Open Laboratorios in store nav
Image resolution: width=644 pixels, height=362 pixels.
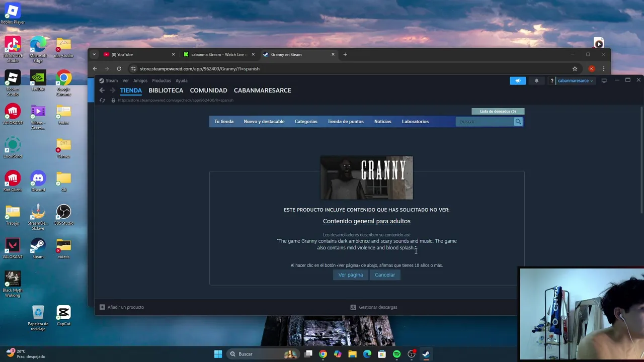pos(415,122)
